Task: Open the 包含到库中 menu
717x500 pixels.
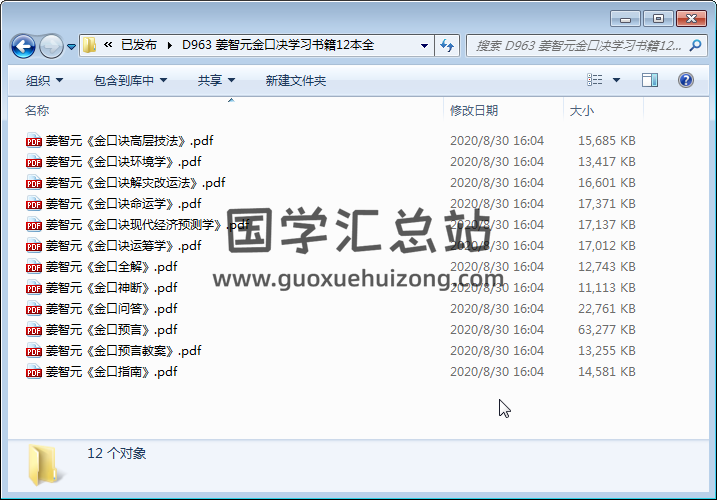Action: coord(130,80)
